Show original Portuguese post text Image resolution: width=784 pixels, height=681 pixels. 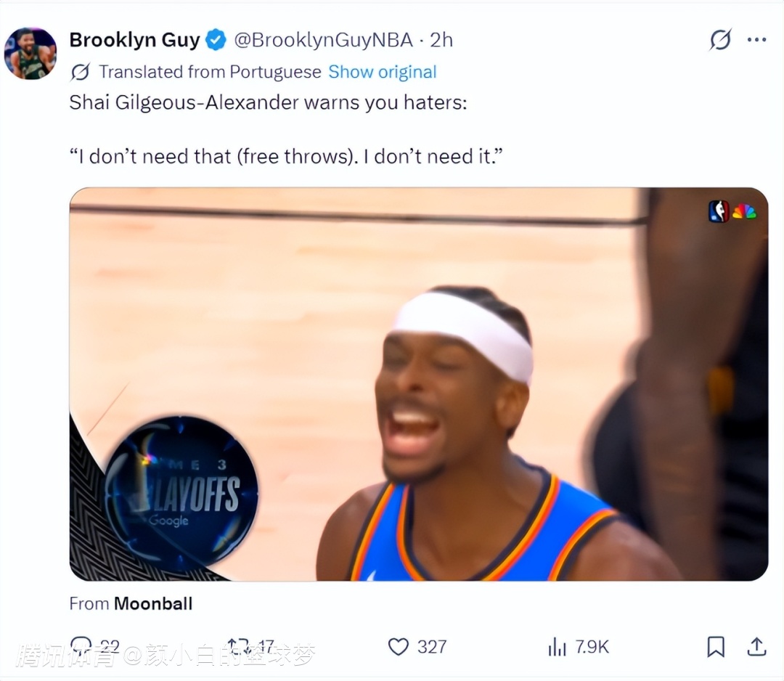[x=383, y=72]
